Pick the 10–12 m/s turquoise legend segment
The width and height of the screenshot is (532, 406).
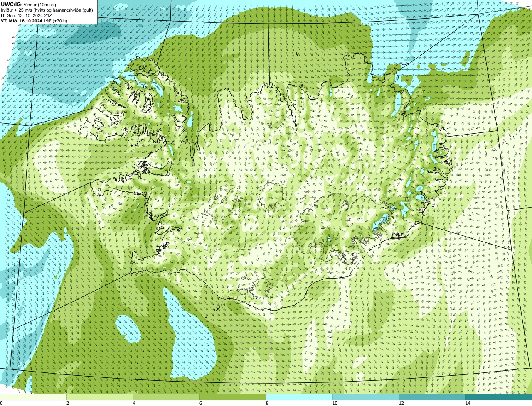point(366,397)
